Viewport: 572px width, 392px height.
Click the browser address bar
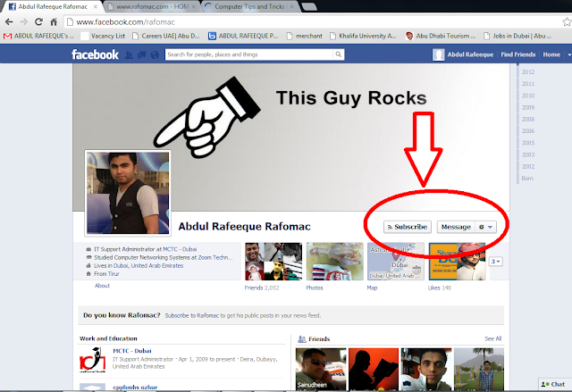(x=312, y=21)
